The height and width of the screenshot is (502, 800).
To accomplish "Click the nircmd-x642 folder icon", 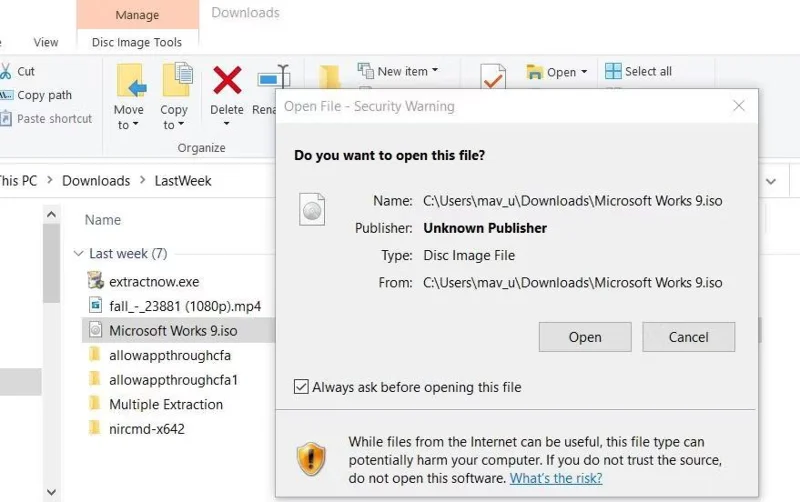I will pos(95,428).
